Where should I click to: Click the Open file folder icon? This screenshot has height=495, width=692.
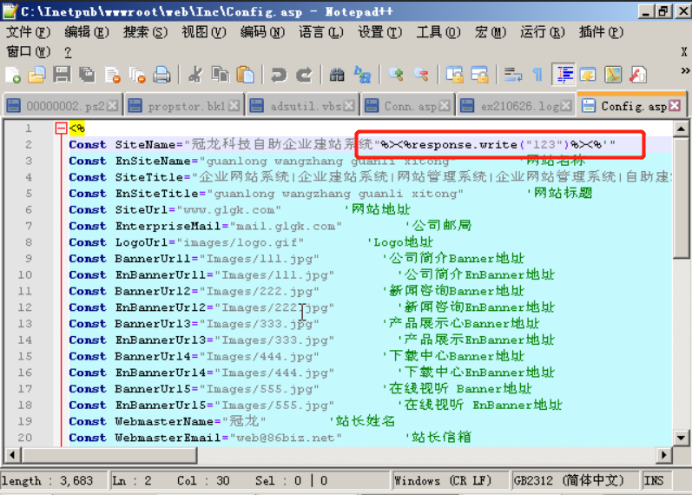[36, 75]
